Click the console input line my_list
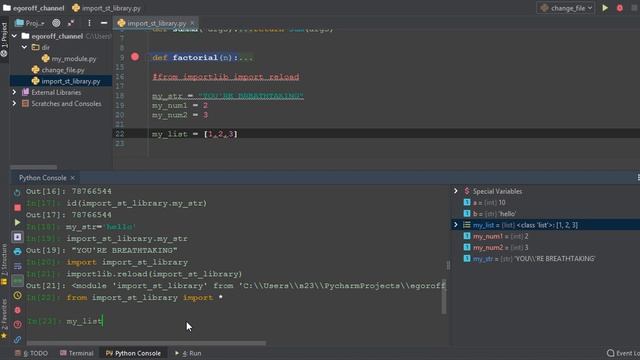The height and width of the screenshot is (360, 640). point(84,321)
